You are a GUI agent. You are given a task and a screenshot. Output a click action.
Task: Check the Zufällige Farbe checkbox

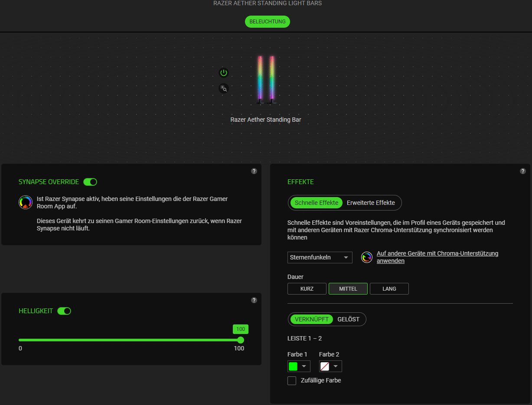(x=292, y=381)
